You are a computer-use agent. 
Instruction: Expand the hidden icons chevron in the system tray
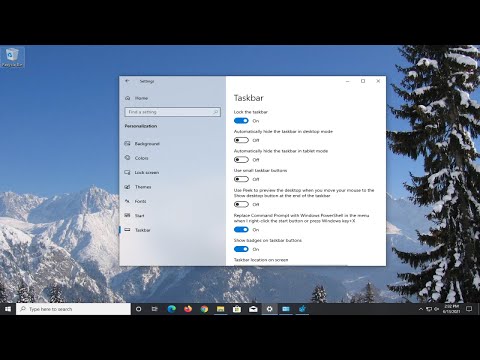[421, 309]
